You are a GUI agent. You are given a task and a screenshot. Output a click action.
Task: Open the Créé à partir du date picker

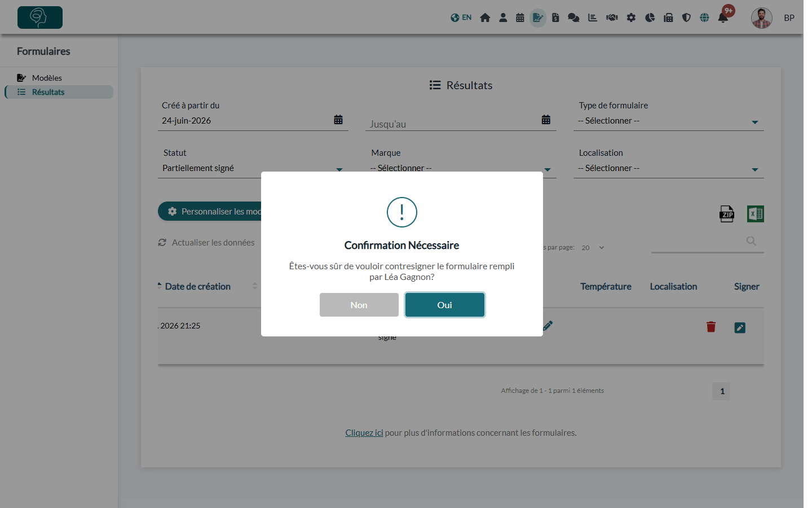point(338,120)
